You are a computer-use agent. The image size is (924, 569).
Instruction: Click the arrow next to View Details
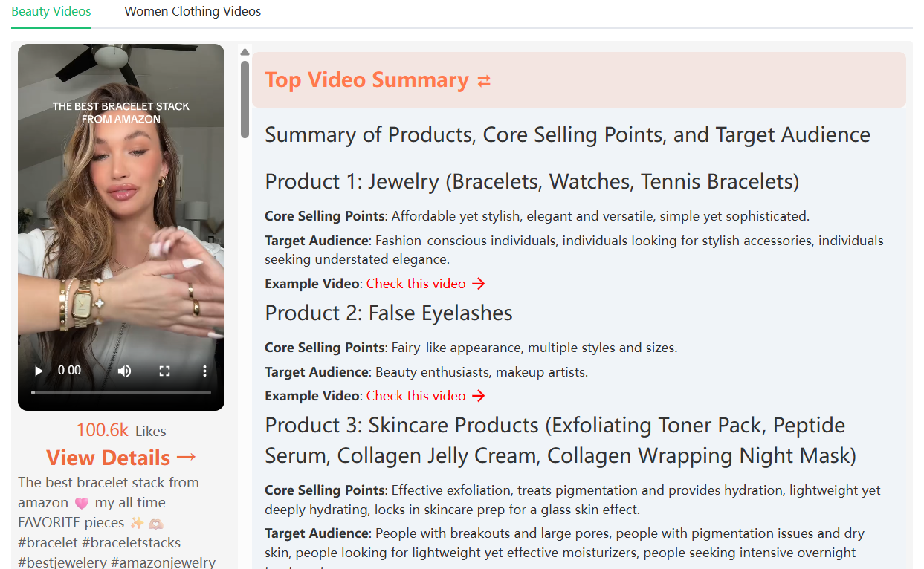click(x=187, y=458)
